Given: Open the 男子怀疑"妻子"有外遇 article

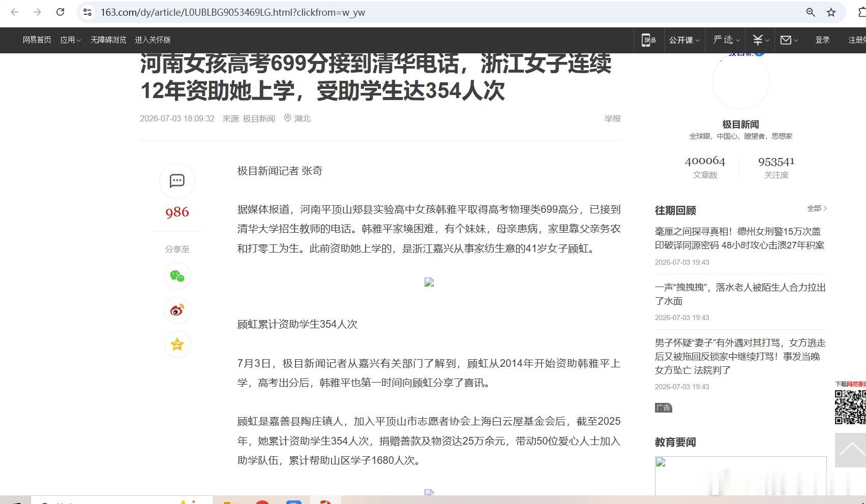Looking at the screenshot, I should [x=740, y=357].
